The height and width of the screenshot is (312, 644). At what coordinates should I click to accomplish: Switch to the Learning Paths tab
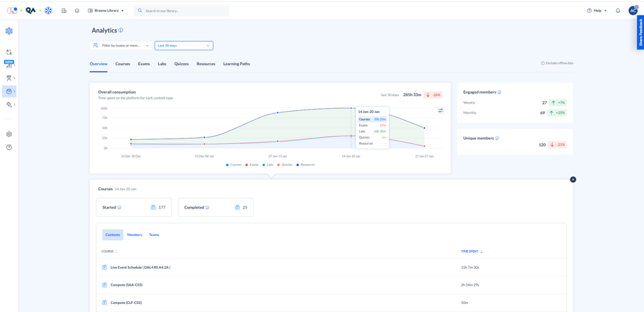click(x=236, y=64)
